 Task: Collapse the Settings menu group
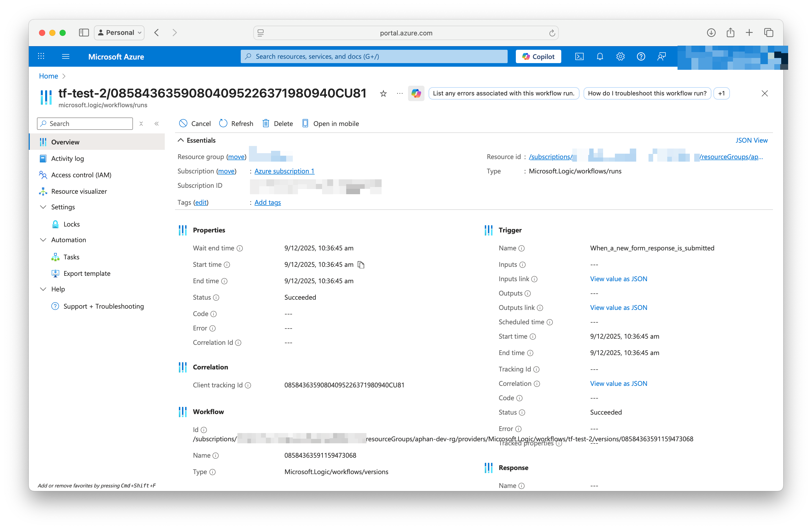43,207
